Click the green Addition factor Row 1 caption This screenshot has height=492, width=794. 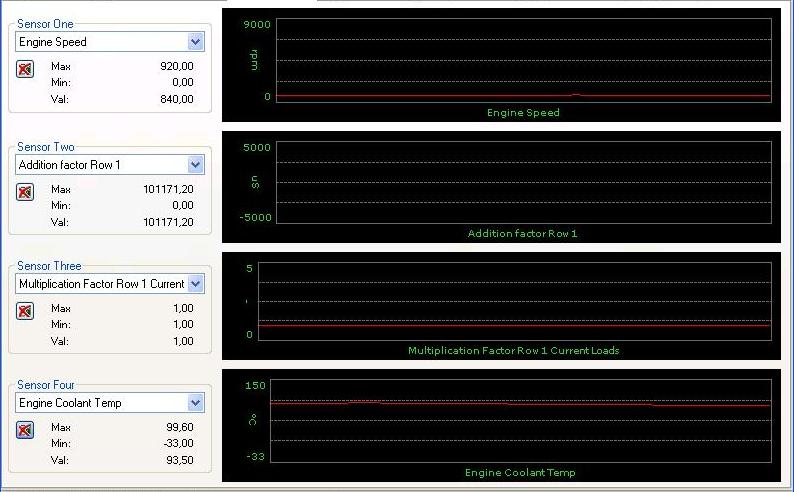point(522,233)
